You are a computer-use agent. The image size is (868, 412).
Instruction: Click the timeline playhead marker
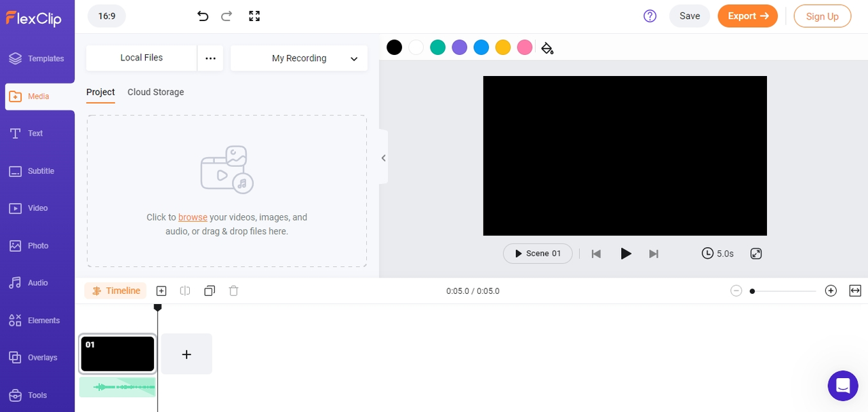(x=157, y=307)
